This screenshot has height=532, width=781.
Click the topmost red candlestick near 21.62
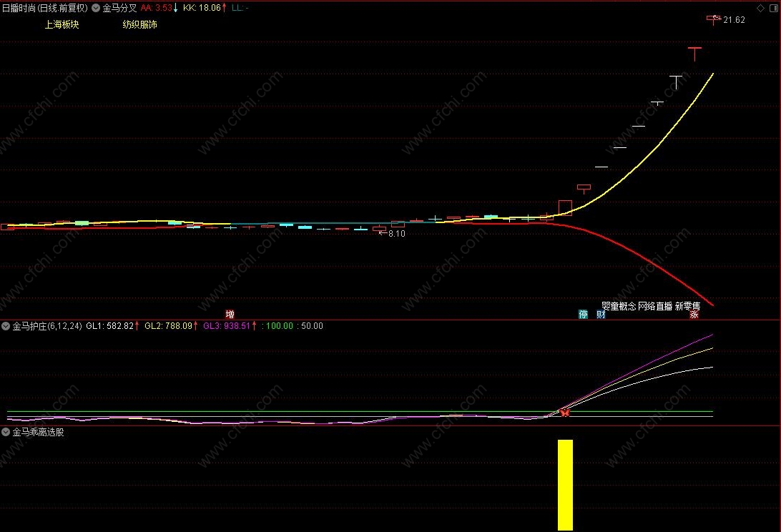point(714,20)
